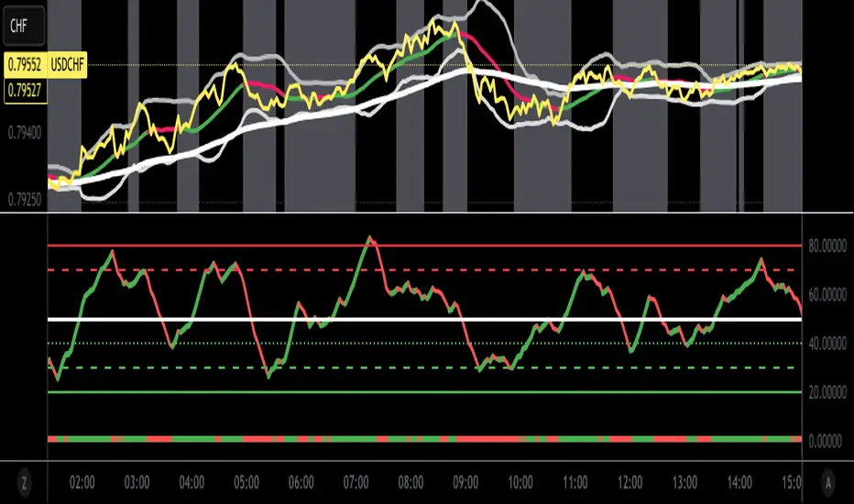
Task: Click the 05:00 time axis label
Action: 246,482
